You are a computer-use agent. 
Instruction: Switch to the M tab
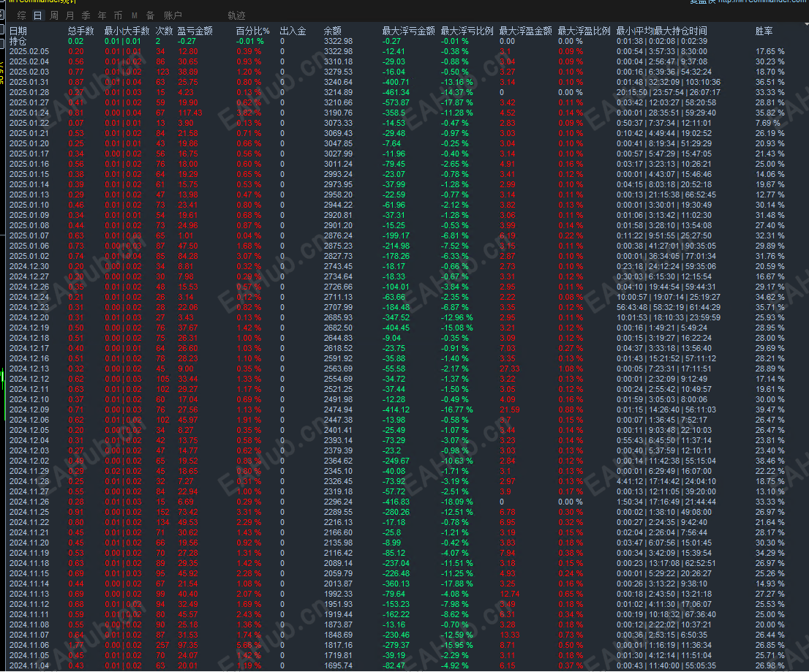tap(134, 15)
